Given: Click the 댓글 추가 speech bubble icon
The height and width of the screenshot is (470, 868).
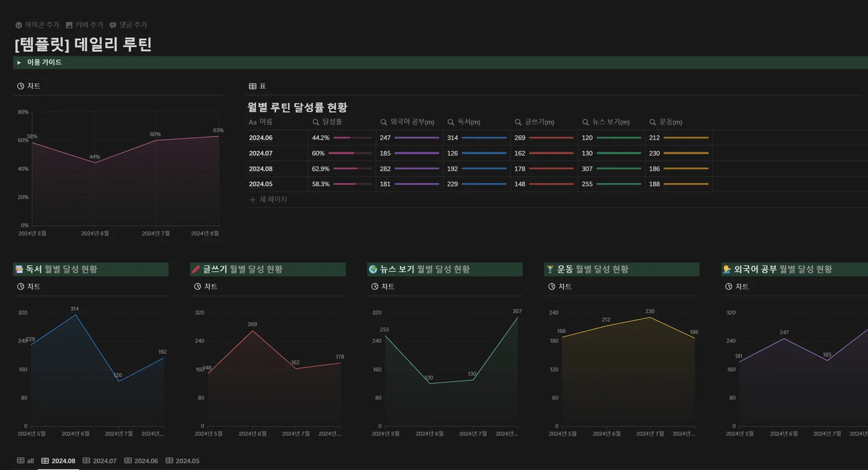Looking at the screenshot, I should (x=113, y=26).
